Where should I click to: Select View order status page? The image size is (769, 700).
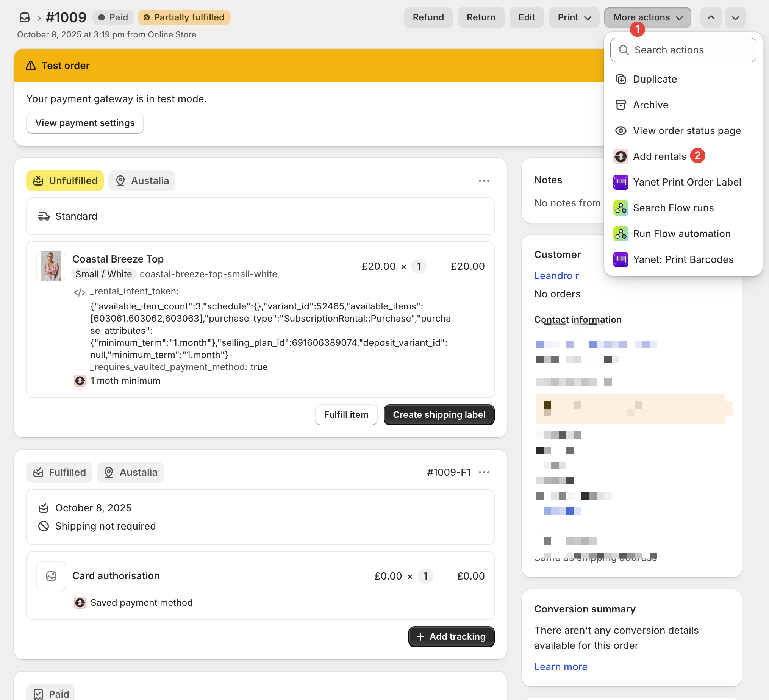686,130
